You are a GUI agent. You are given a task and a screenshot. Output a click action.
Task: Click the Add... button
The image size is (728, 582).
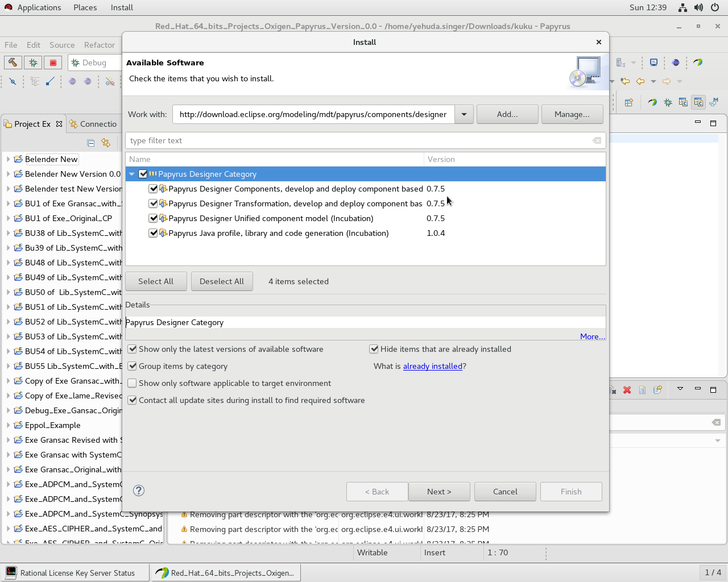[x=507, y=114]
